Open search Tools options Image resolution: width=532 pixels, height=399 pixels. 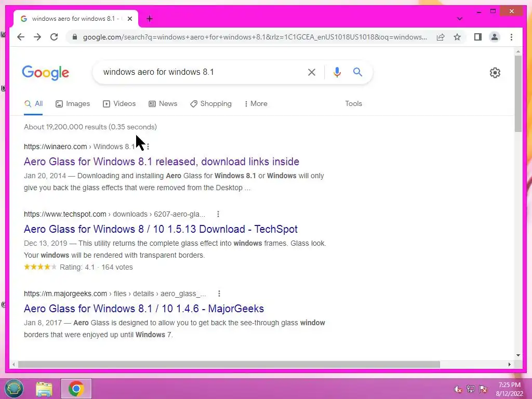click(353, 104)
